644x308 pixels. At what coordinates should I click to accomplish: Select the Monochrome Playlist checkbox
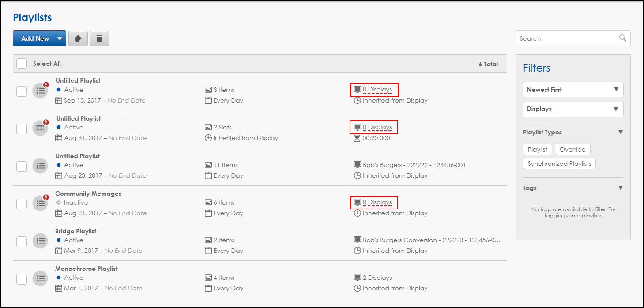pos(22,279)
